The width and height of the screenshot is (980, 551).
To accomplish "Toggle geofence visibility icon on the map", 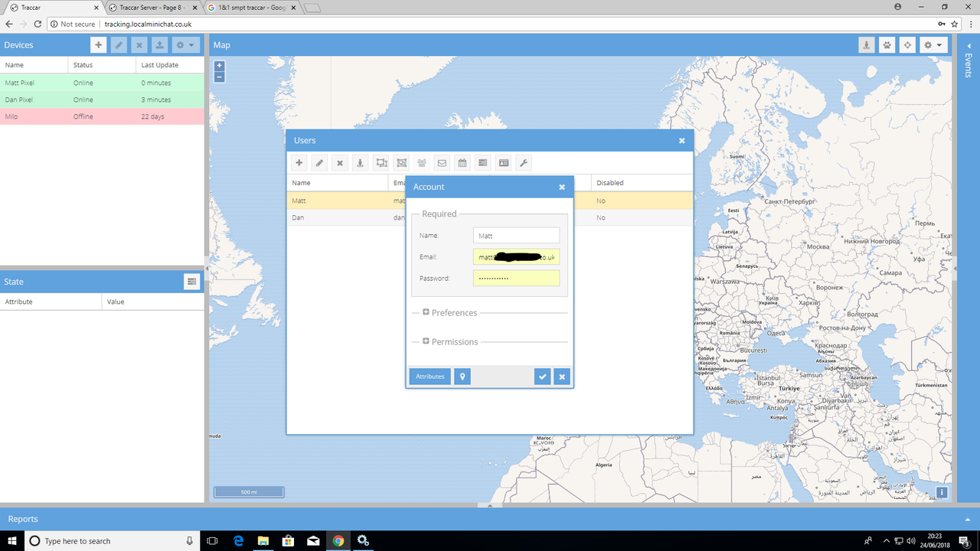I will pos(866,44).
